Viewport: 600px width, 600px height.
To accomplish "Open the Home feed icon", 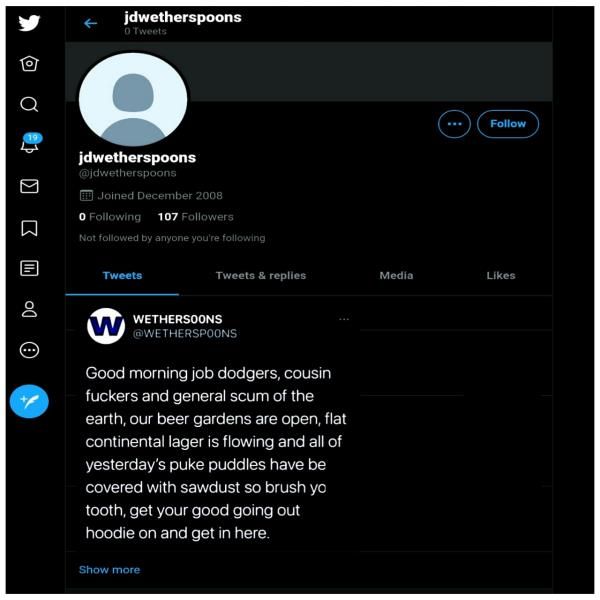I will point(29,64).
